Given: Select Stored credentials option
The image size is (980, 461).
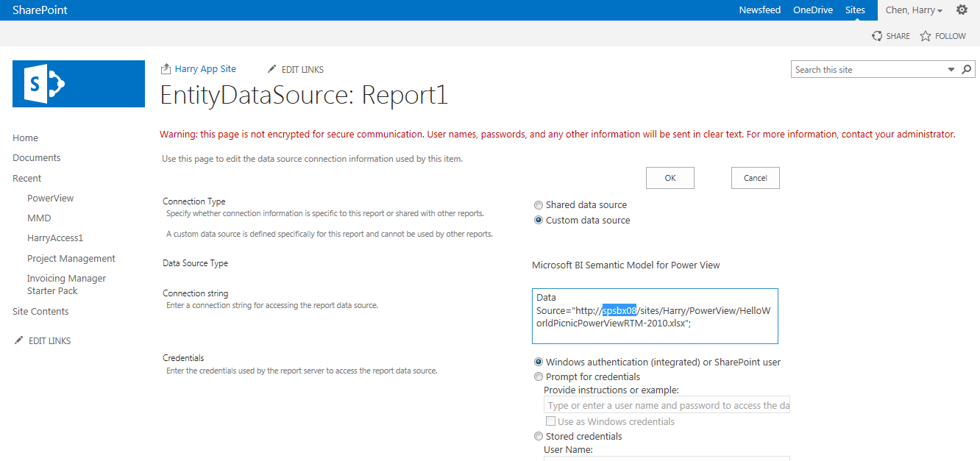Looking at the screenshot, I should point(539,435).
